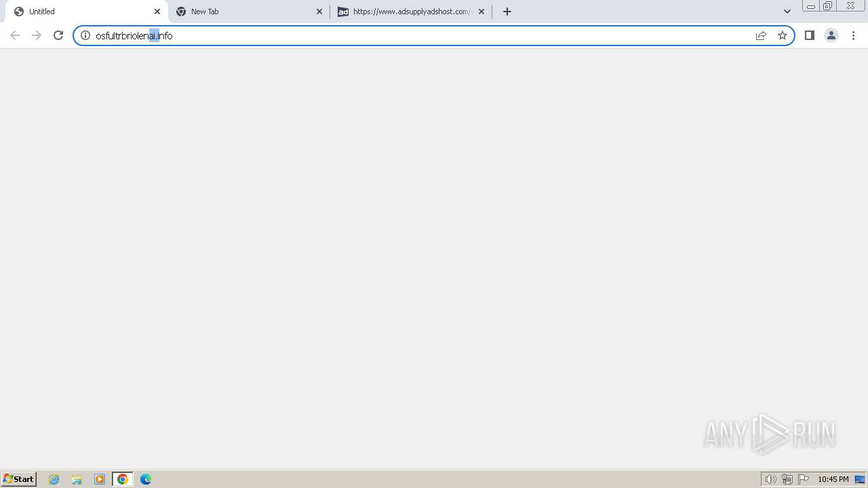Open the Windows Start menu
Image resolution: width=868 pixels, height=488 pixels.
(18, 479)
